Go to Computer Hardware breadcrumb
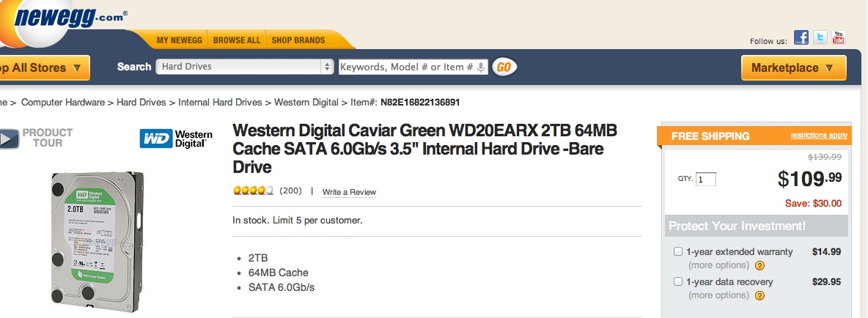This screenshot has width=868, height=318. (62, 103)
